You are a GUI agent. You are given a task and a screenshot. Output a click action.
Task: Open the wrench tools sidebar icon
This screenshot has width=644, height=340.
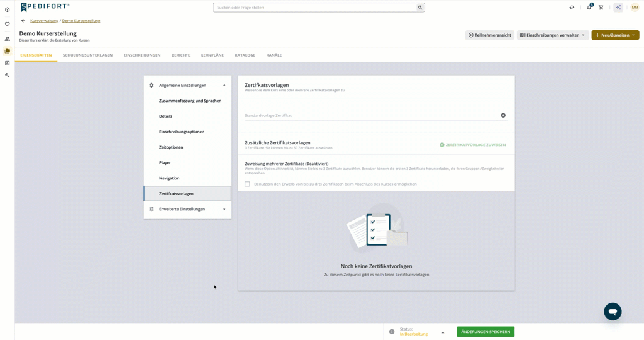pyautogui.click(x=7, y=75)
